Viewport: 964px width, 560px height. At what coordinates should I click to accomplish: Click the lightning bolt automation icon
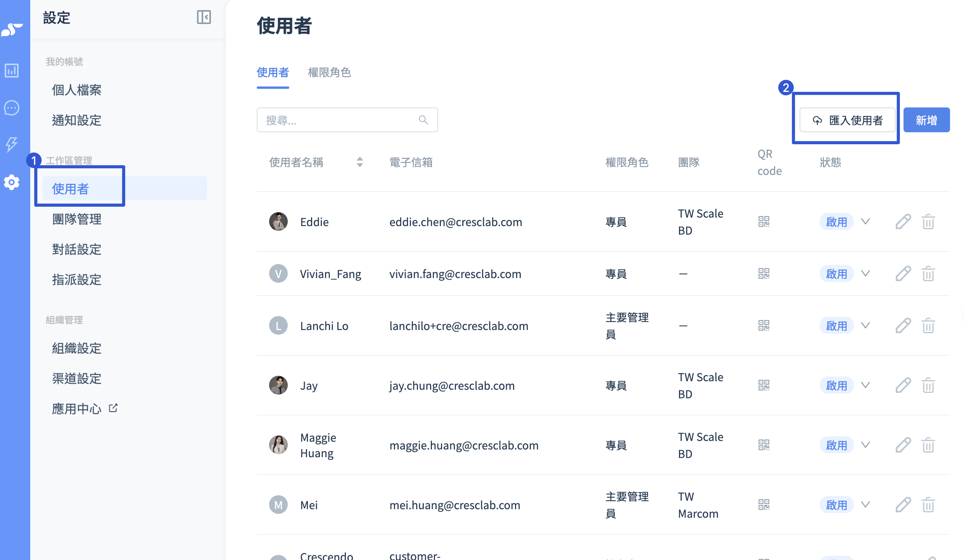click(12, 144)
